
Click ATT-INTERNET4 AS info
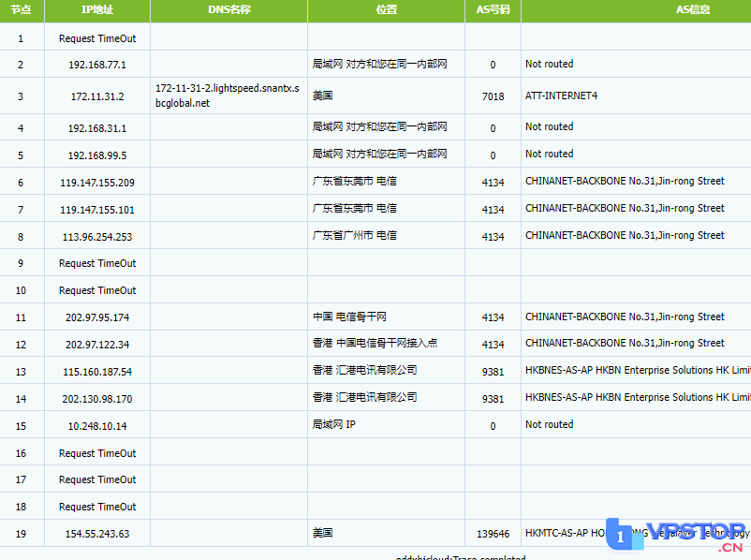pyautogui.click(x=561, y=96)
